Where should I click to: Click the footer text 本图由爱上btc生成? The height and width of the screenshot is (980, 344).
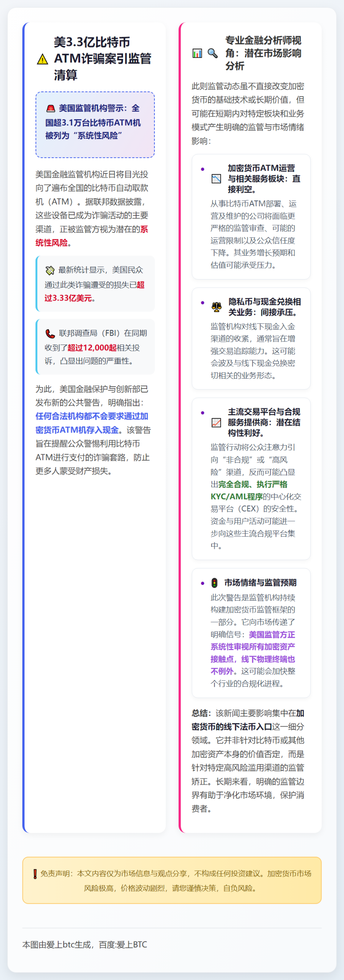pyautogui.click(x=57, y=945)
